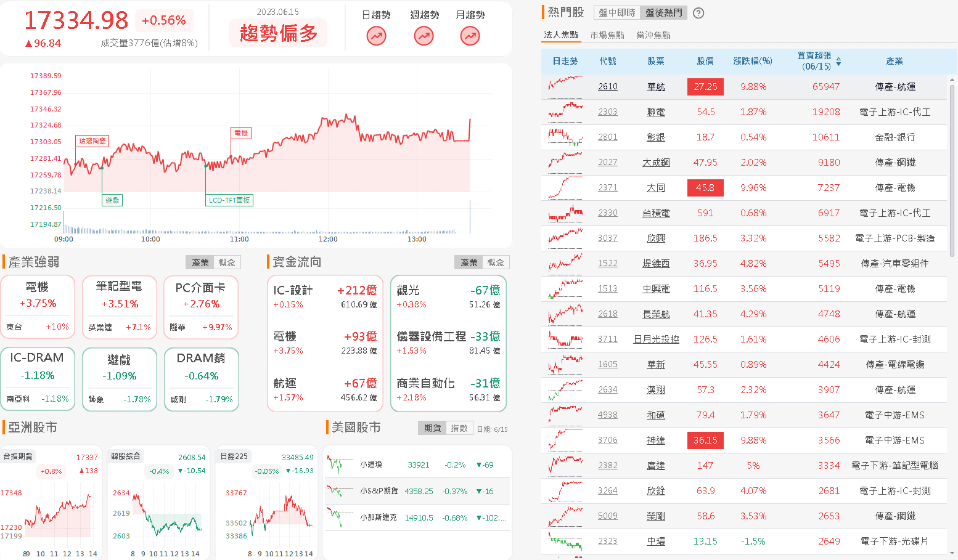
Task: Open the IC-DRAM -1.18% industry card
Action: (38, 379)
